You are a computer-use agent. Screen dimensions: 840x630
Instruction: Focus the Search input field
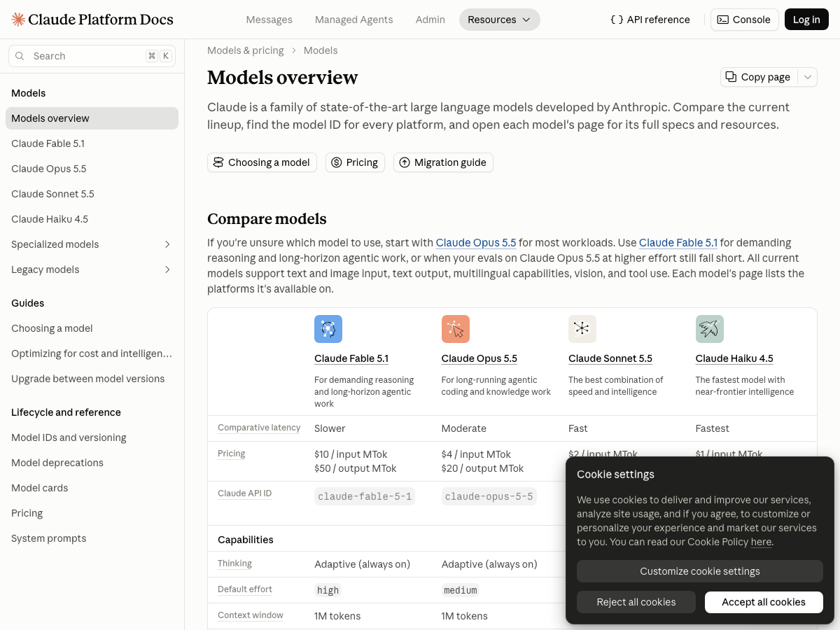pyautogui.click(x=92, y=56)
